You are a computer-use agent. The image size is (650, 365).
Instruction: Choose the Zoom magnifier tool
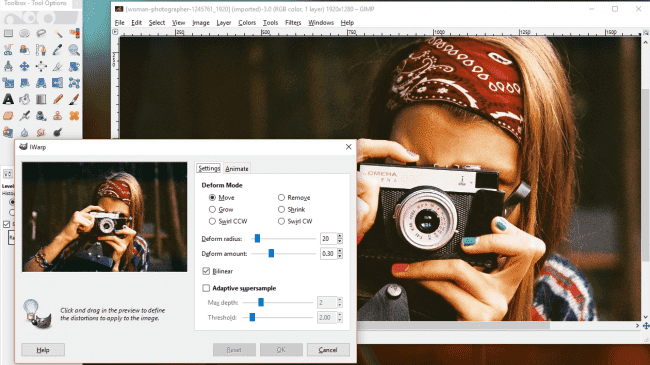coord(74,50)
